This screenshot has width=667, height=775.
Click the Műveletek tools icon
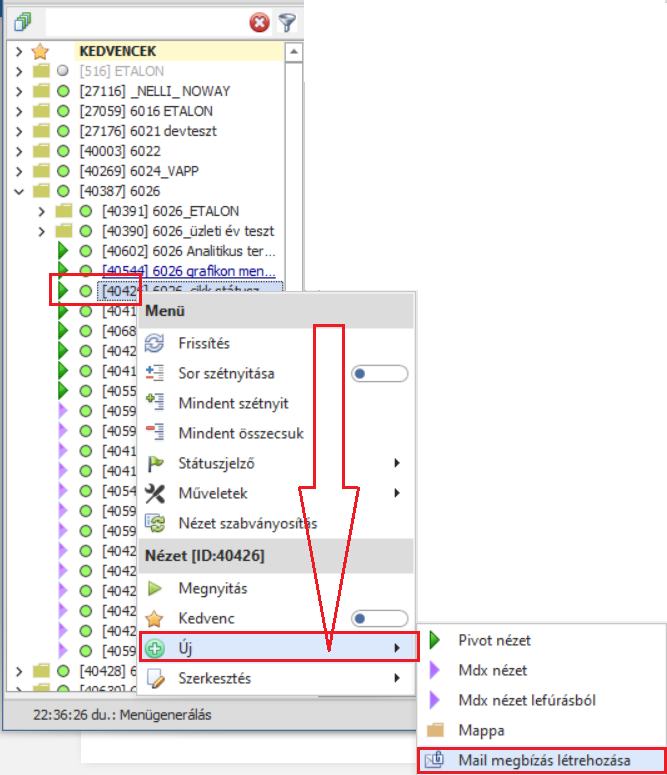pos(155,494)
